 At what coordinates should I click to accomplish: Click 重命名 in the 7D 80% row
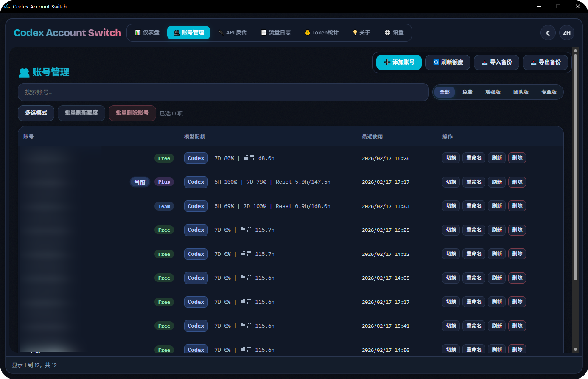(474, 158)
